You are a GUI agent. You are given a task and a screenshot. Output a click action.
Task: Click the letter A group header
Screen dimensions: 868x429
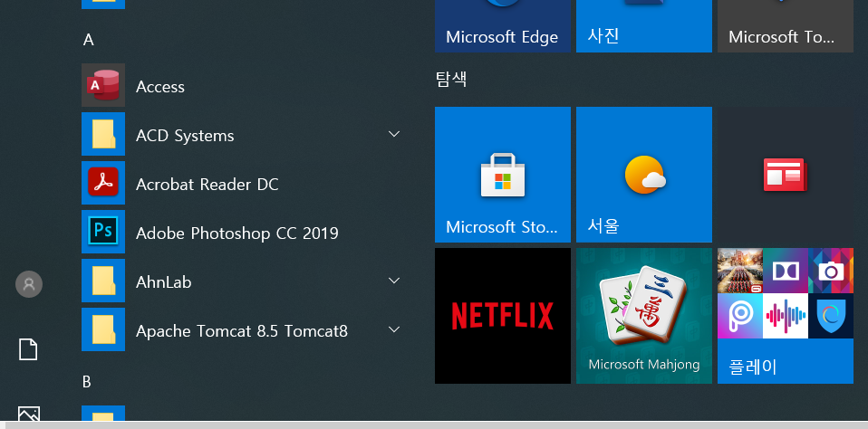coord(89,40)
